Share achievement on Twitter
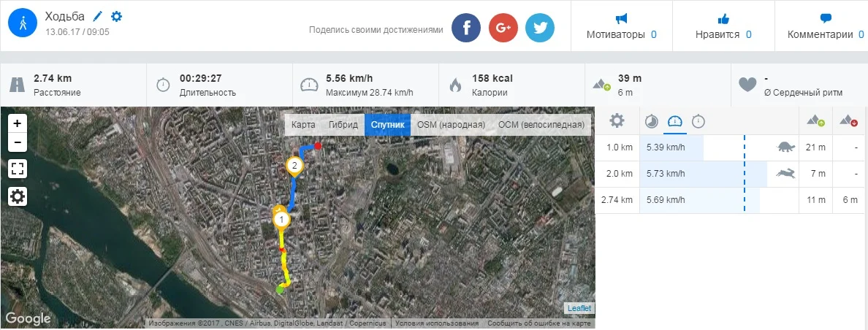Viewport: 868px width, 330px height. pos(540,28)
